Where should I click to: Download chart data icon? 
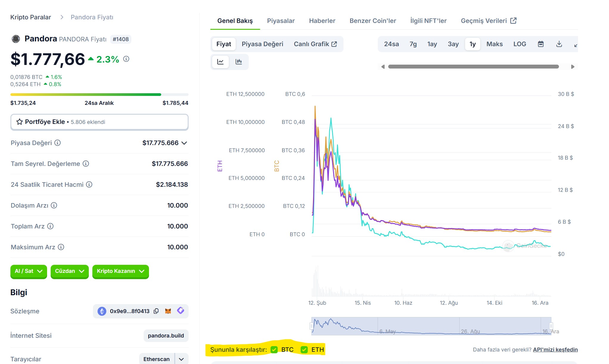[559, 44]
